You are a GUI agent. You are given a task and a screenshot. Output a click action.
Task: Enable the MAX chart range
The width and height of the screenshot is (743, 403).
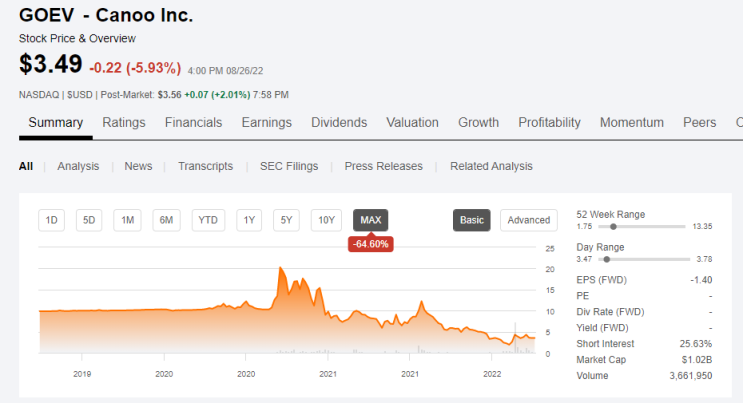tap(370, 220)
